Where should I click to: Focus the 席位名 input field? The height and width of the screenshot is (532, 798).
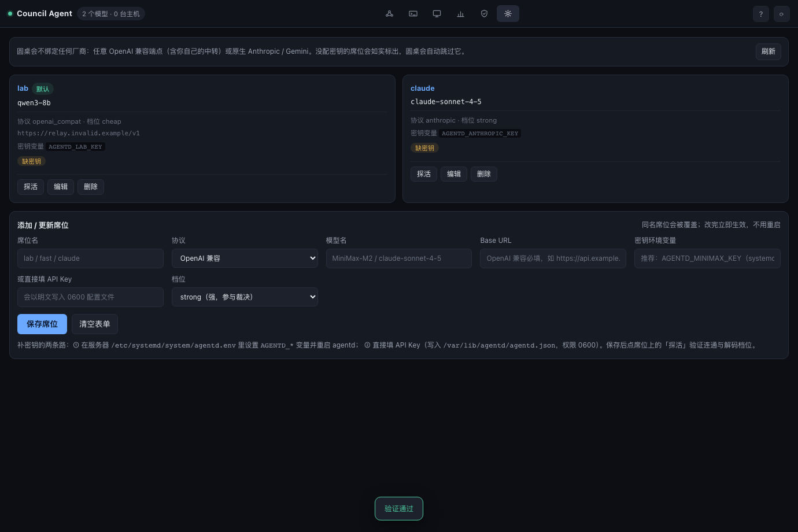[x=90, y=258]
